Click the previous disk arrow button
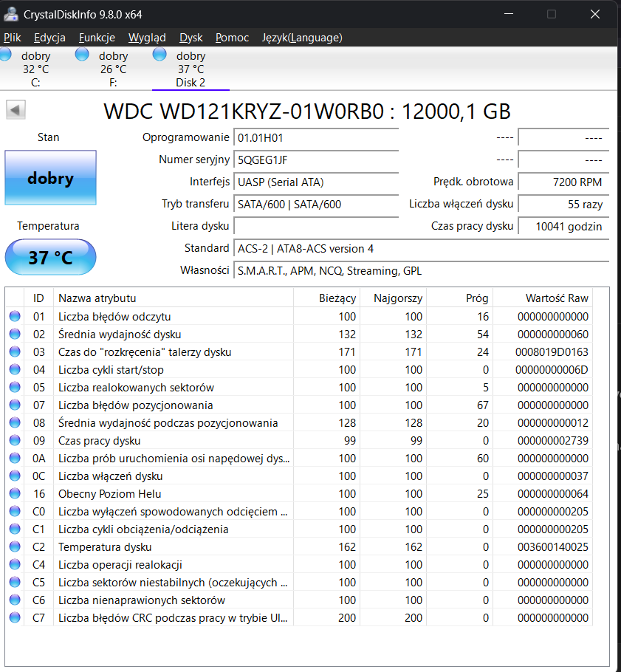This screenshot has height=672, width=621. 16,110
